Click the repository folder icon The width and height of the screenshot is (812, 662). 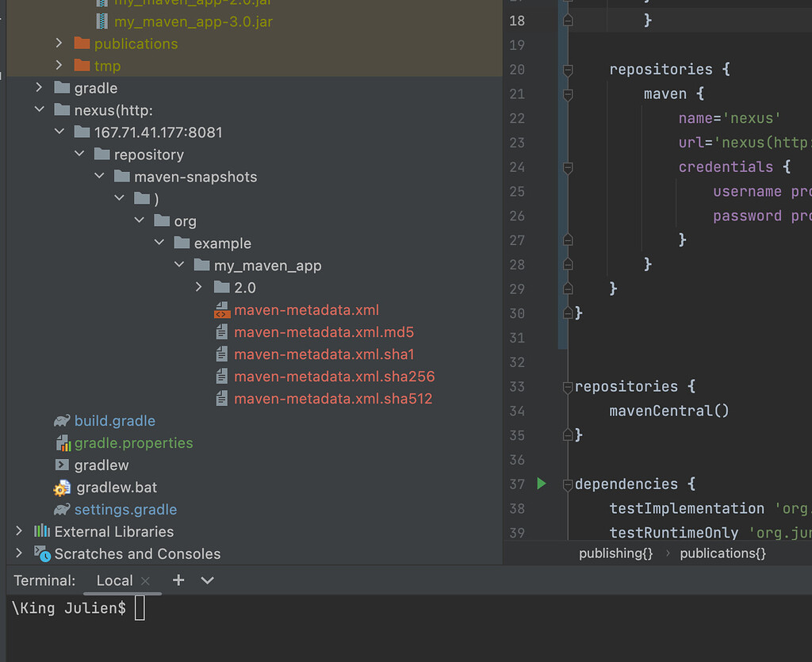102,155
